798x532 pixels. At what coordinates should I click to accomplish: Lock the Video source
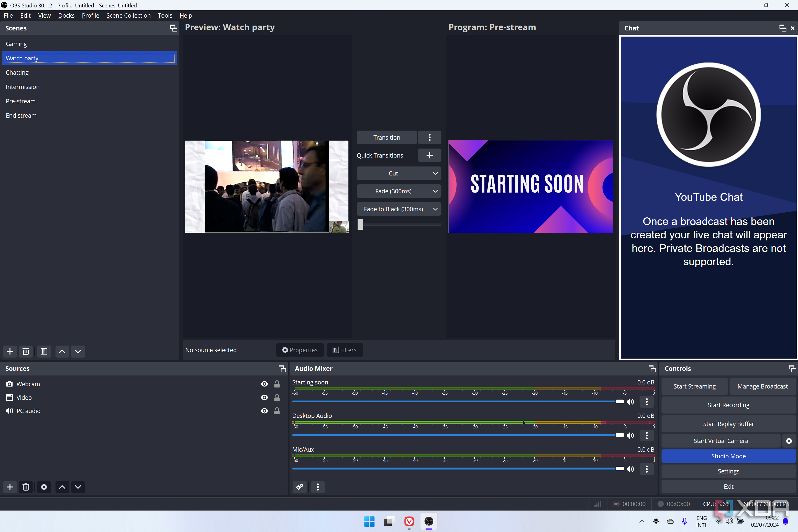click(x=277, y=397)
